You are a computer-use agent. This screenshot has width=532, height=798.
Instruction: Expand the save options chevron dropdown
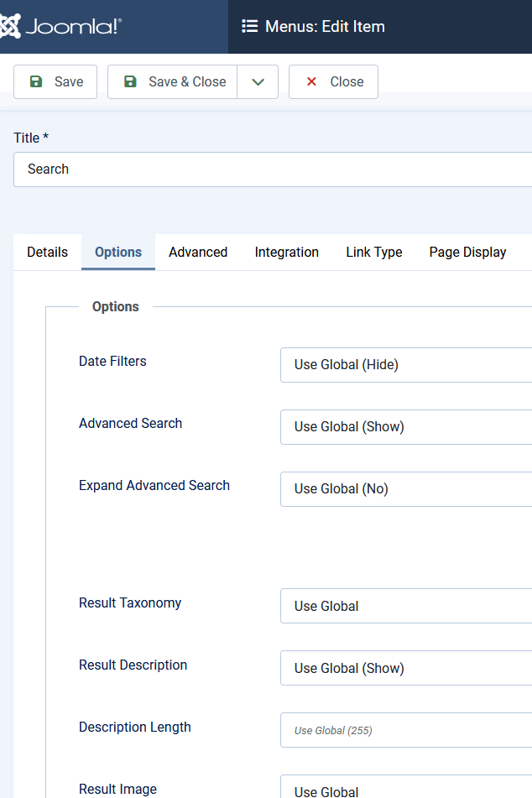[x=258, y=81]
